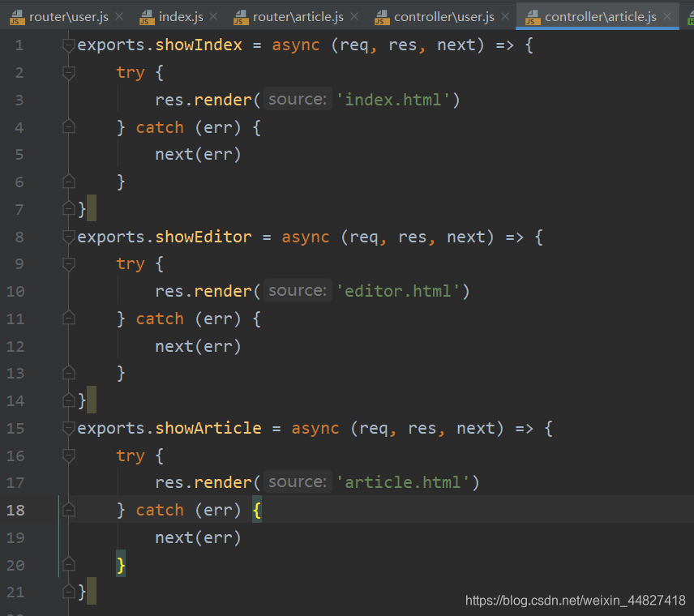Collapse the showArticle function fold on line 15
Viewport: 694px width, 616px height.
69,429
